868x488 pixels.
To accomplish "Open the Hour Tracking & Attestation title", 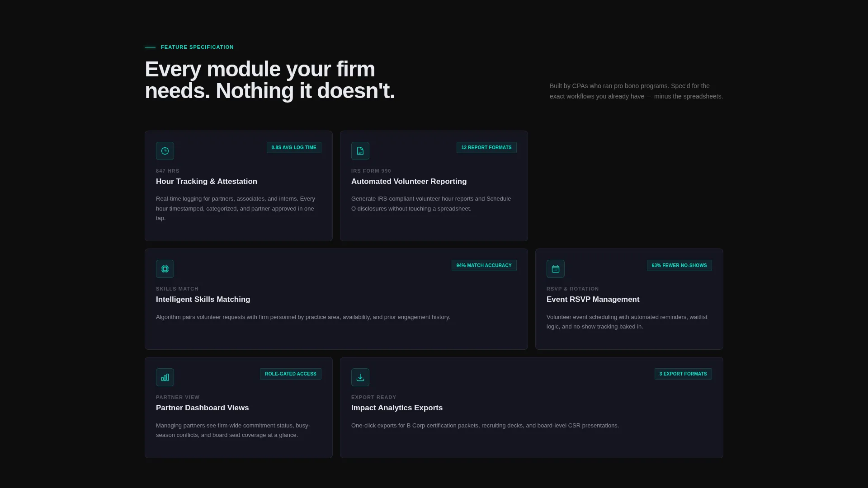I will pos(207,182).
